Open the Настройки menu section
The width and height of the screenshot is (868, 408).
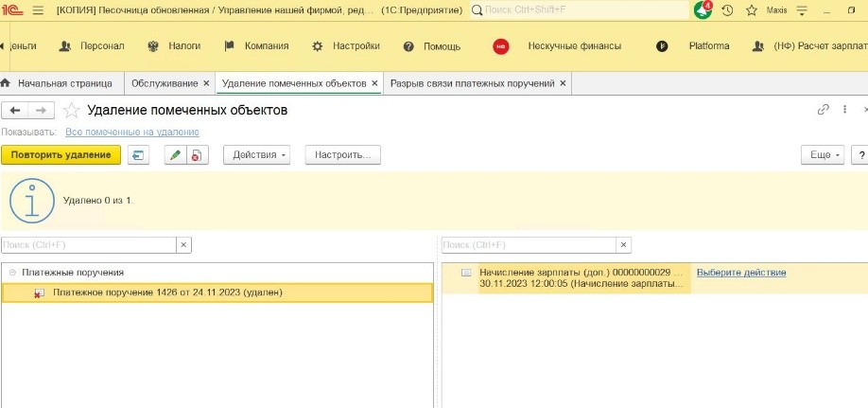(x=345, y=46)
